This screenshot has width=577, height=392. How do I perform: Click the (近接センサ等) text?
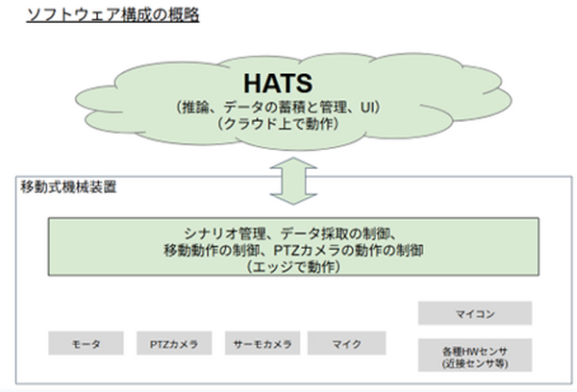click(474, 364)
